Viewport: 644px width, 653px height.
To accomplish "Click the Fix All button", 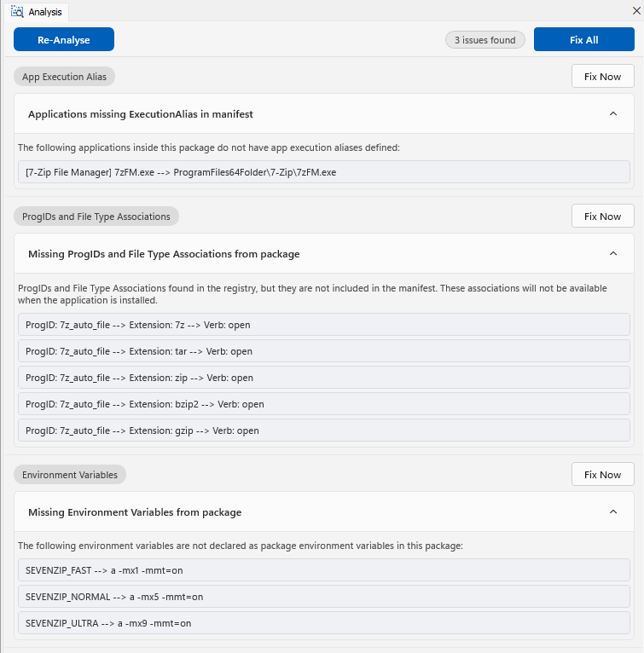I will (x=584, y=39).
